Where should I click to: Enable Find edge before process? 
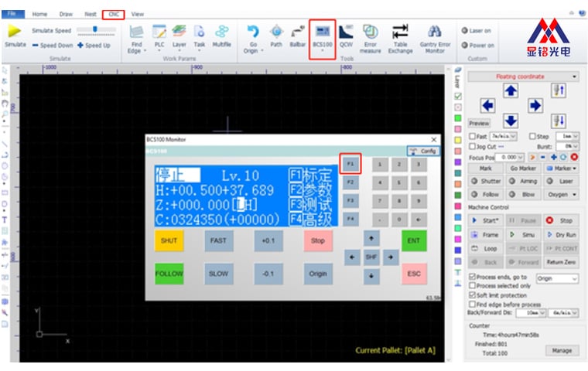click(x=473, y=304)
